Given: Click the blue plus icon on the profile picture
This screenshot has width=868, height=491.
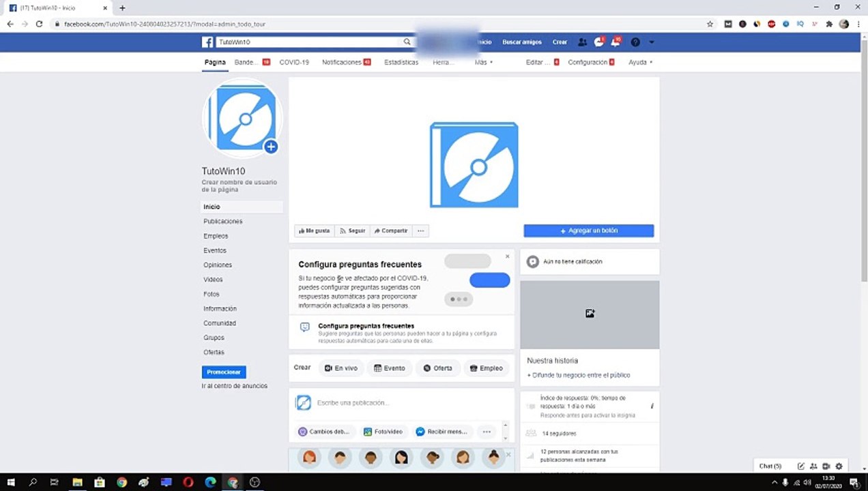Looking at the screenshot, I should [271, 147].
